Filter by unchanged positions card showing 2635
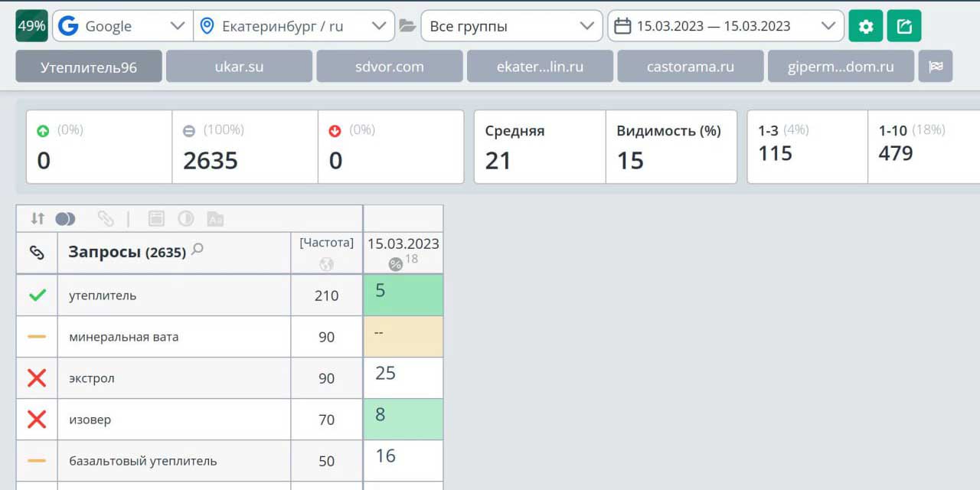Viewport: 980px width, 490px height. [245, 147]
